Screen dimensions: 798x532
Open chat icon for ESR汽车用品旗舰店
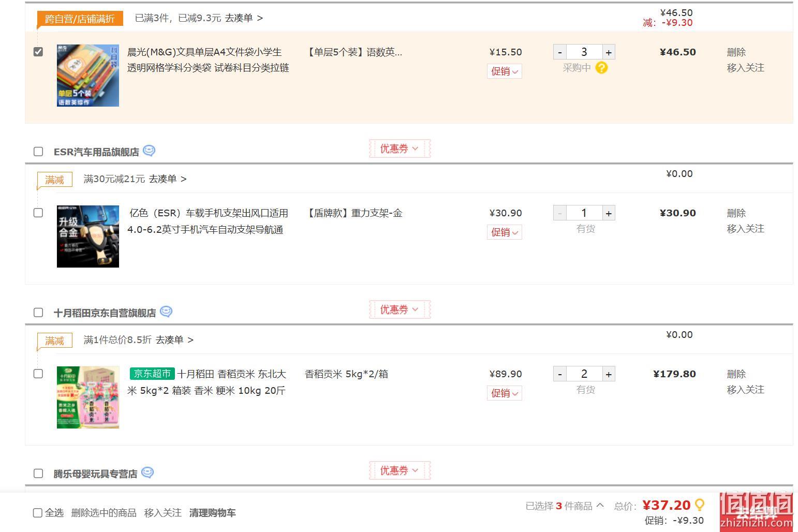[149, 151]
